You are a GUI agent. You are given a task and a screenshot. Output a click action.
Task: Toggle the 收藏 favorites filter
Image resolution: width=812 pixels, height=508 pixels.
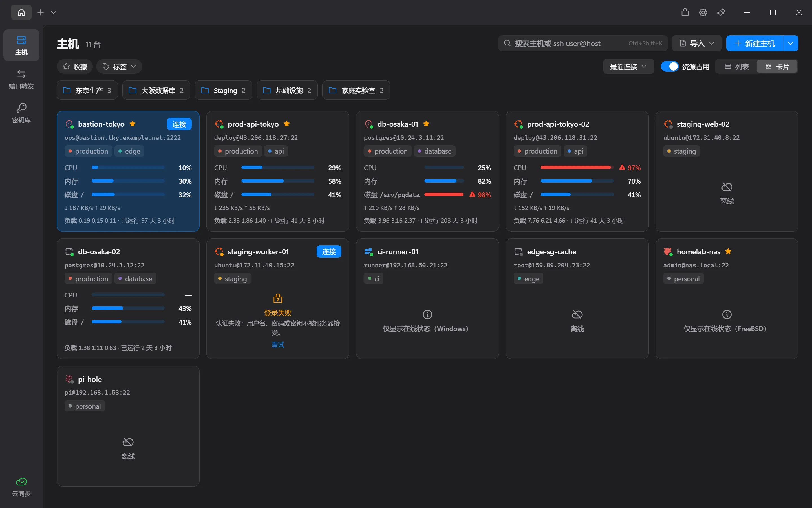click(x=75, y=67)
